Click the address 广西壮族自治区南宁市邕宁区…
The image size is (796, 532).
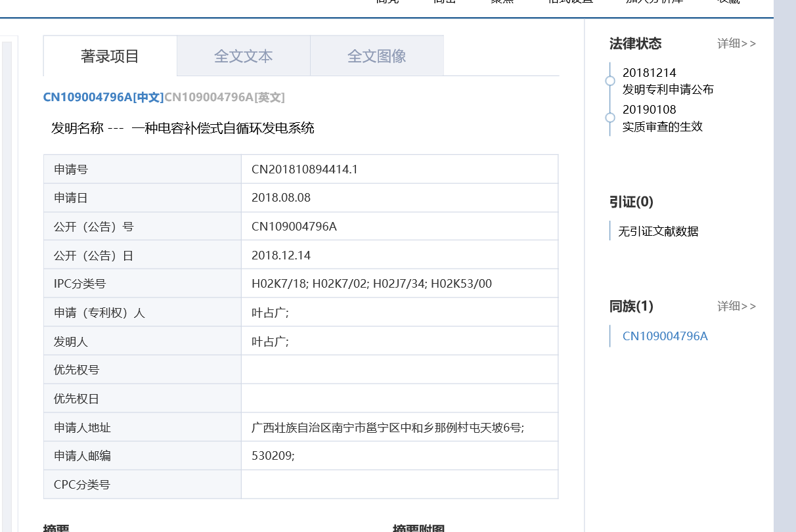387,428
